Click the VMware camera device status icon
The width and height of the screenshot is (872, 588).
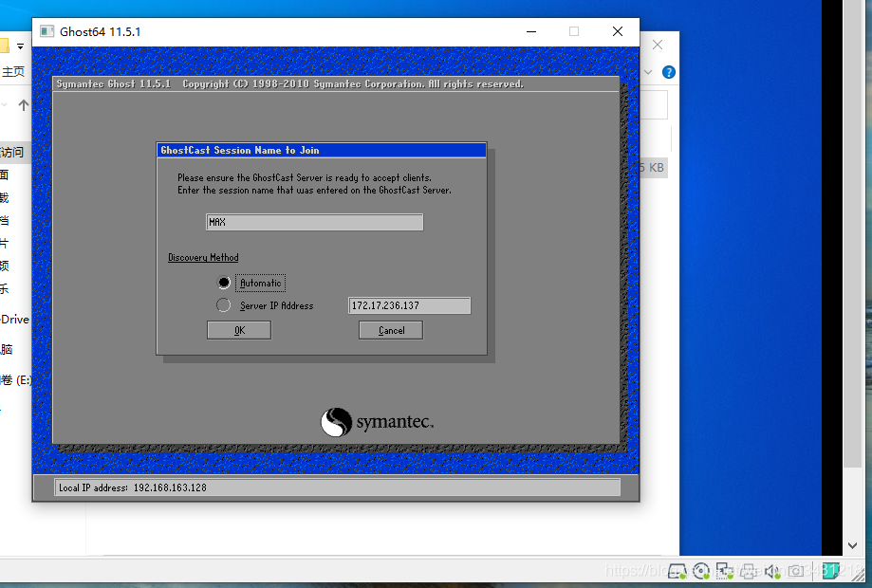coord(796,571)
